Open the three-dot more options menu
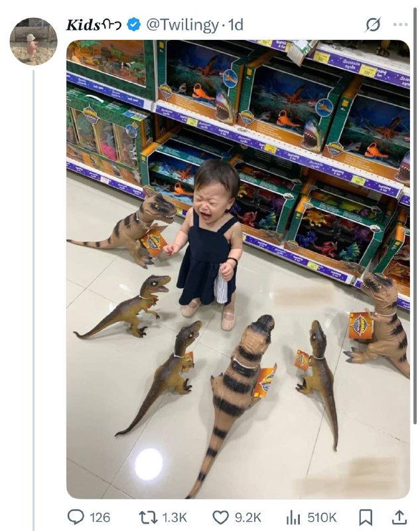 click(x=400, y=25)
